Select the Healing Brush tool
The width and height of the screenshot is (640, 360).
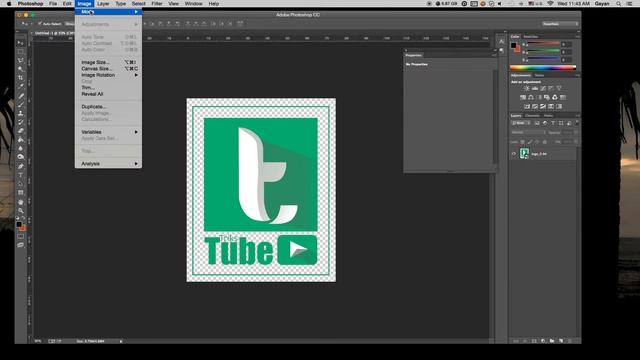tap(20, 96)
